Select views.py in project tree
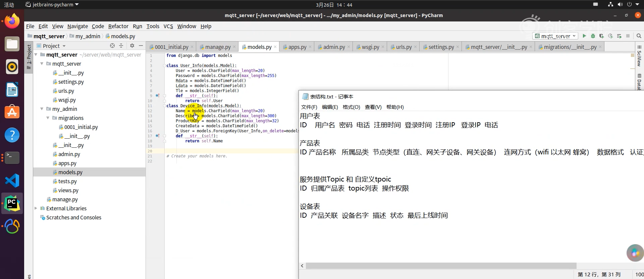 coord(68,190)
